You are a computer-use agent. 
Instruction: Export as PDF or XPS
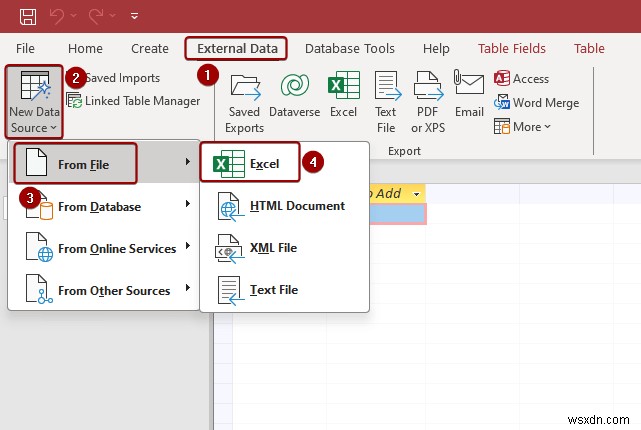click(428, 102)
